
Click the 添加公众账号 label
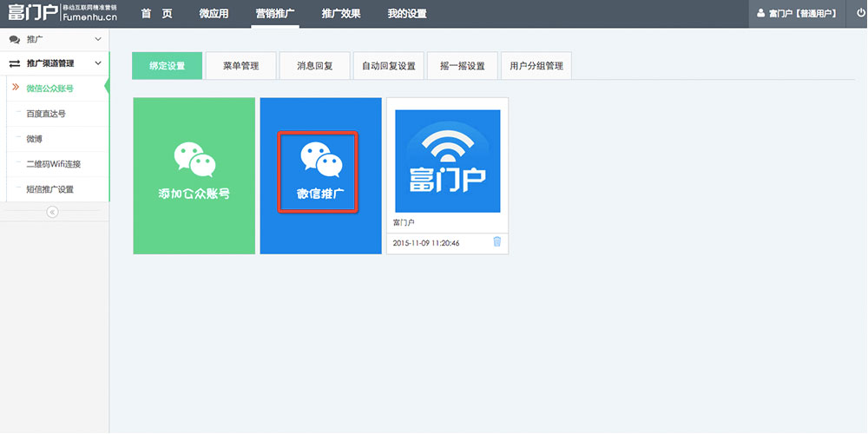(x=194, y=194)
